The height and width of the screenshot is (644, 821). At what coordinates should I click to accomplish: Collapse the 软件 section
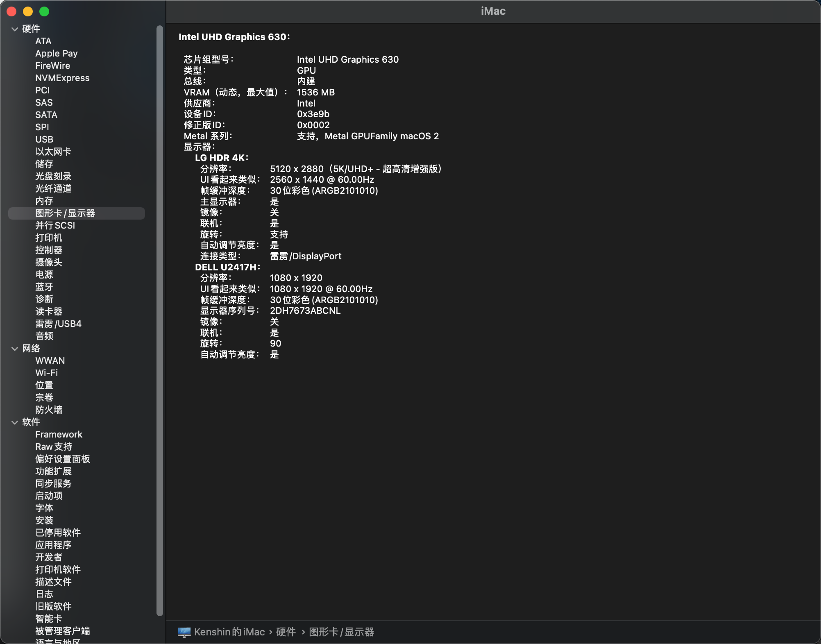[15, 422]
